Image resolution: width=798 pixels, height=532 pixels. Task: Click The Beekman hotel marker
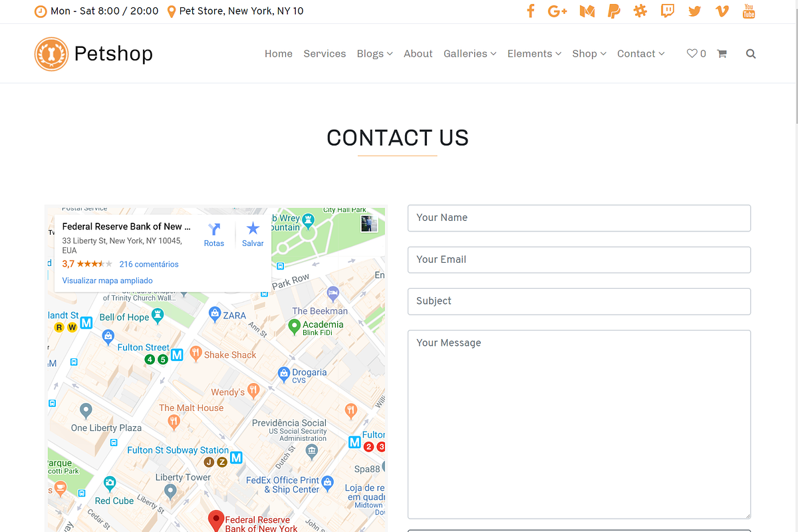click(x=333, y=293)
